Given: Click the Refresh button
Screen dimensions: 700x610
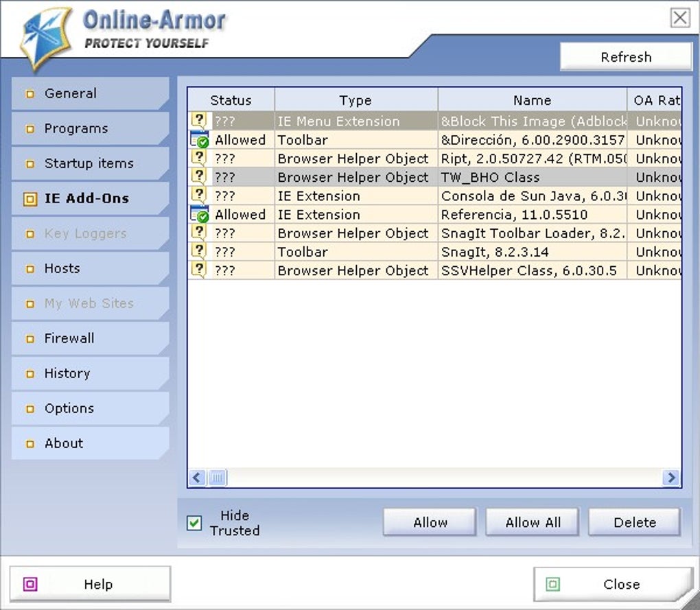Looking at the screenshot, I should click(x=626, y=57).
